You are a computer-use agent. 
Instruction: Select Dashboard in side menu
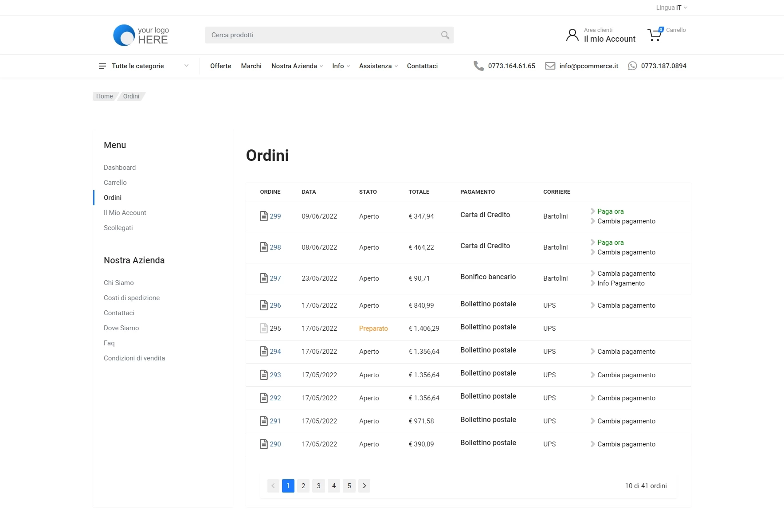click(120, 168)
